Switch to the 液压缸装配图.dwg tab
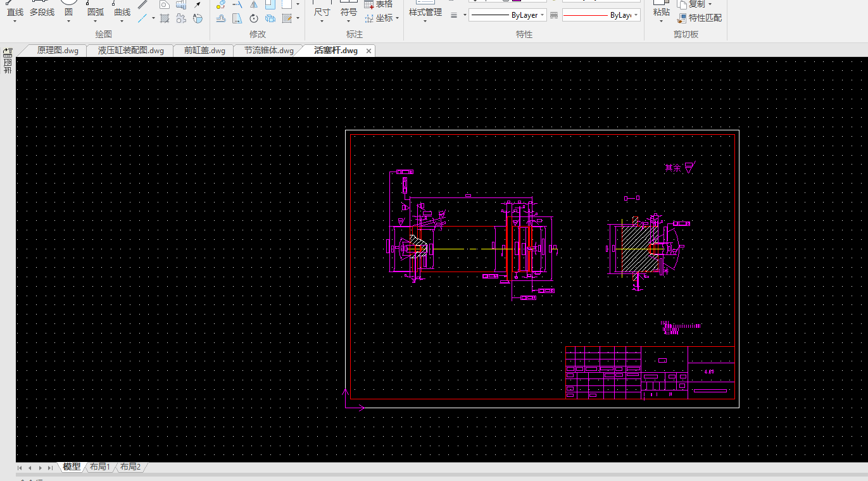The image size is (868, 481). coord(130,51)
